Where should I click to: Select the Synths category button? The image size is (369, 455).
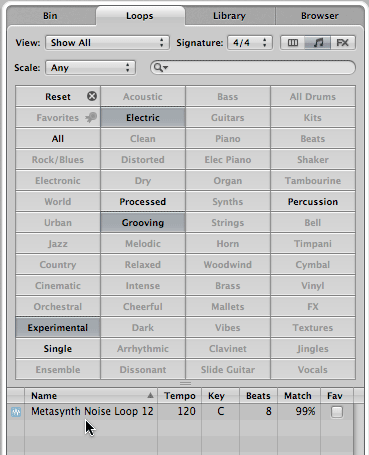228,201
